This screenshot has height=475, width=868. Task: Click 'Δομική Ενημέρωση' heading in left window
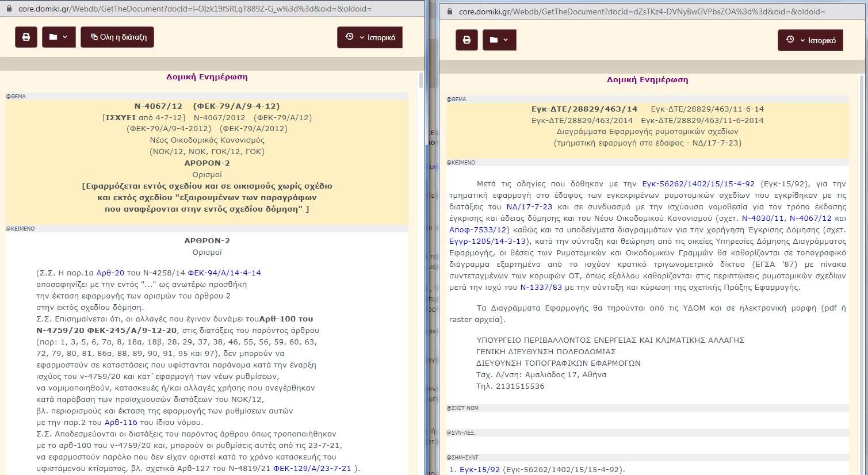(207, 77)
